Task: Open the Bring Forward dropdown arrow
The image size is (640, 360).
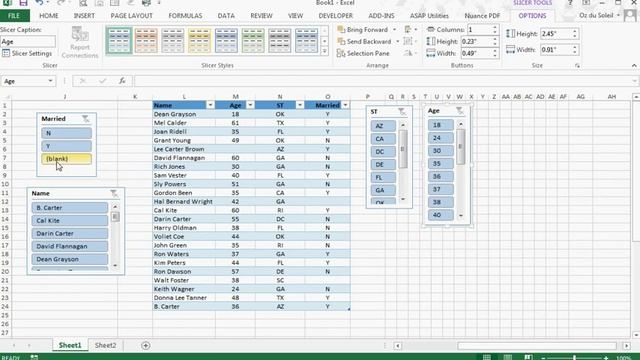Action: [394, 30]
